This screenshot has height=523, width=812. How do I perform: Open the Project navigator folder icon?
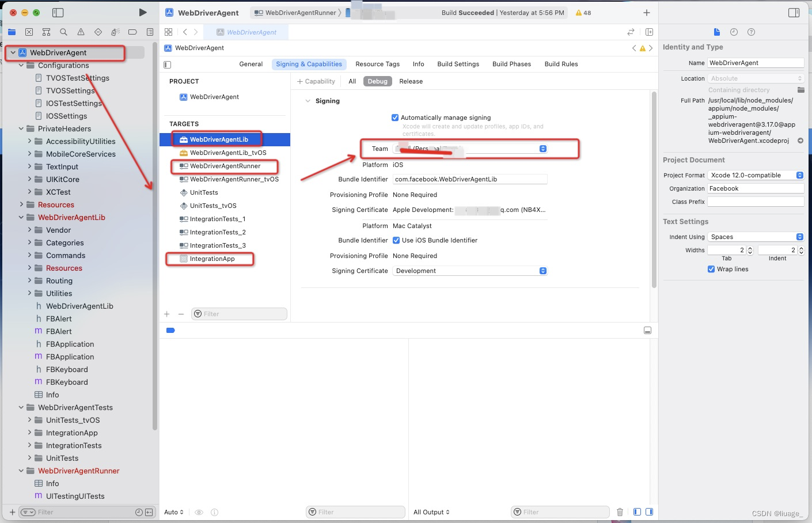[12, 32]
